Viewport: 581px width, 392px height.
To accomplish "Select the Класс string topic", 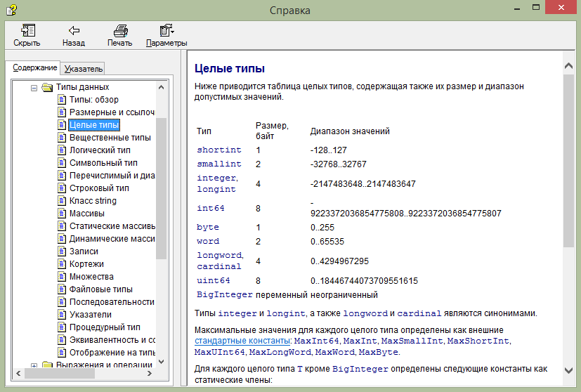I will tap(93, 200).
